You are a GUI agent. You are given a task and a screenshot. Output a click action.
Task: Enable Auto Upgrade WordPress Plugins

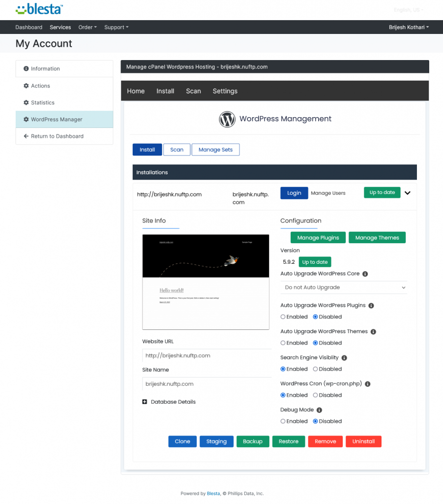pyautogui.click(x=283, y=316)
